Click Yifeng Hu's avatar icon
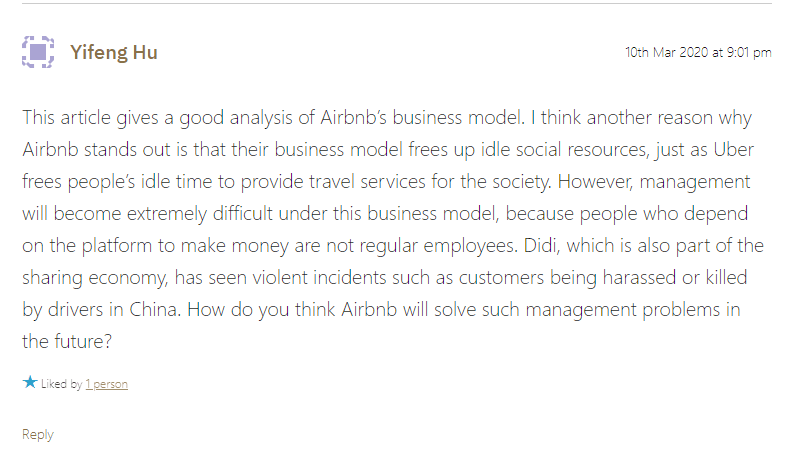The width and height of the screenshot is (789, 453). point(38,52)
